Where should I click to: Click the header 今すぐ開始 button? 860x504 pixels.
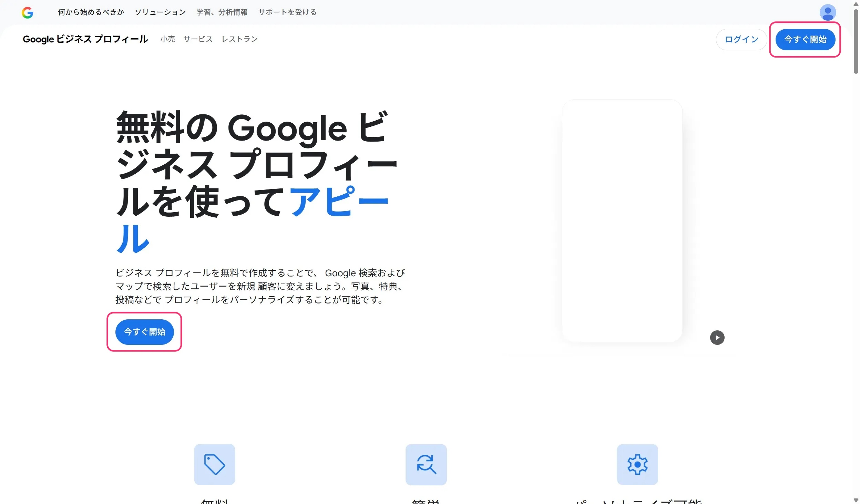pos(805,39)
